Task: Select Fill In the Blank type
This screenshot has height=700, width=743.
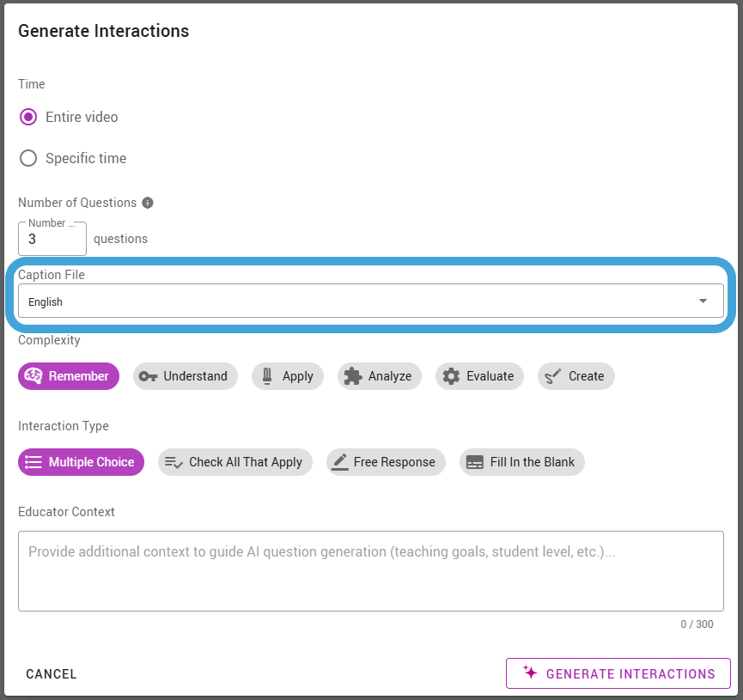Action: pyautogui.click(x=521, y=462)
